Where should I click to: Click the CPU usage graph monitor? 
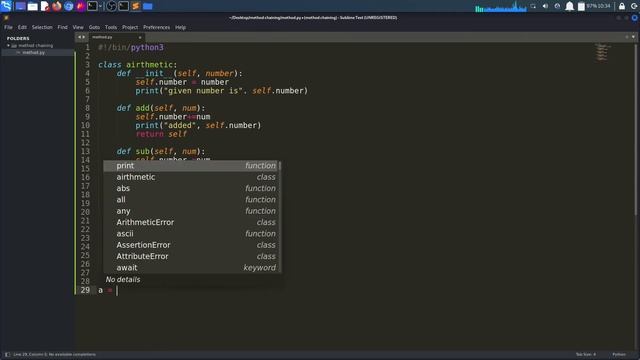500,7
